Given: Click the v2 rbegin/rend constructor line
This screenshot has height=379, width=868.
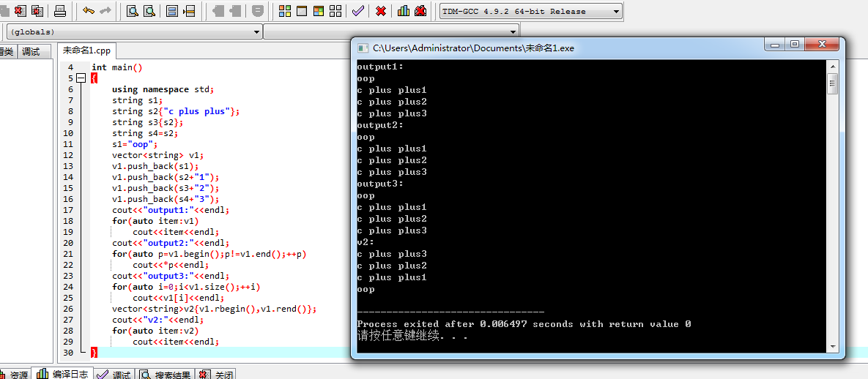Looking at the screenshot, I should point(214,309).
